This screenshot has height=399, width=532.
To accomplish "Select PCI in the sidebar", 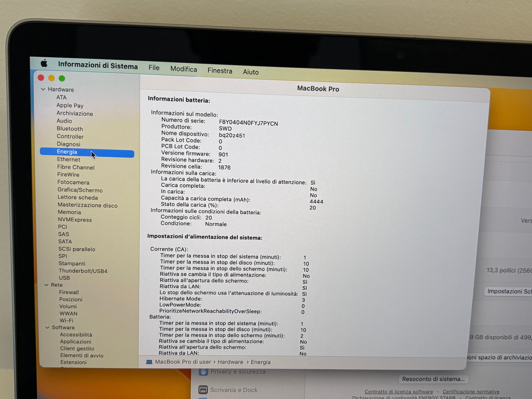I will [63, 227].
